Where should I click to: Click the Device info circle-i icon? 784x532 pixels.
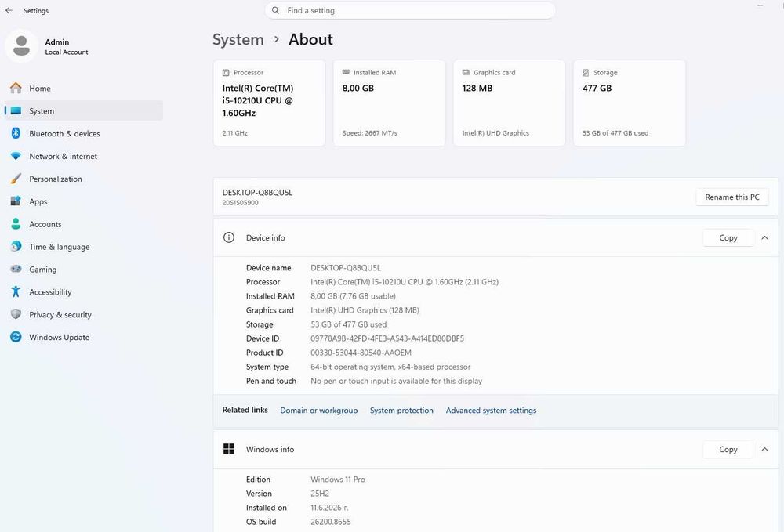point(228,237)
